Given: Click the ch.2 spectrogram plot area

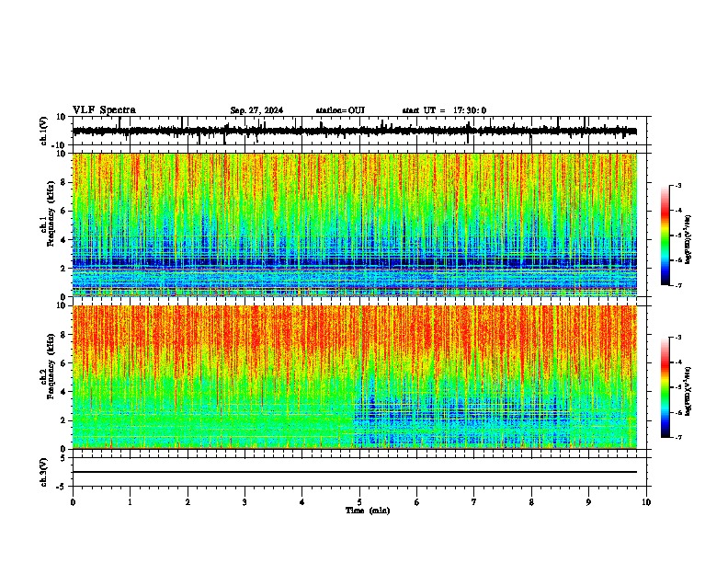Looking at the screenshot, I should click(x=355, y=377).
